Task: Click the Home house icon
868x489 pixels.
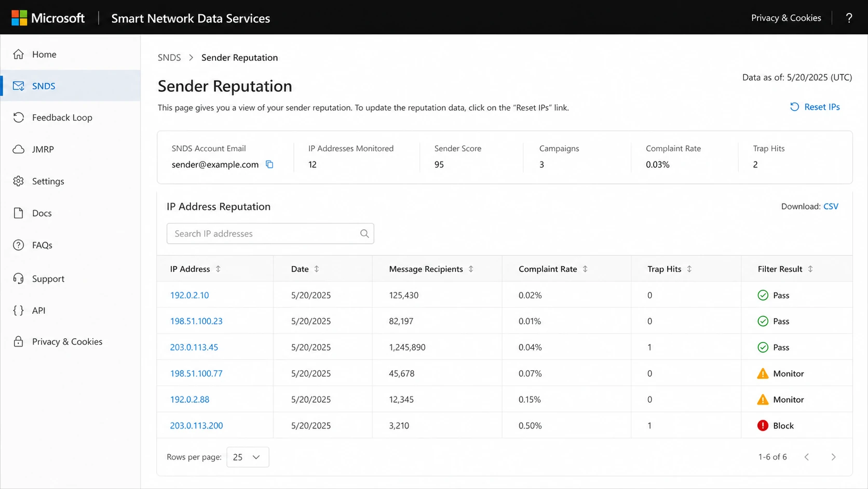Action: click(19, 54)
